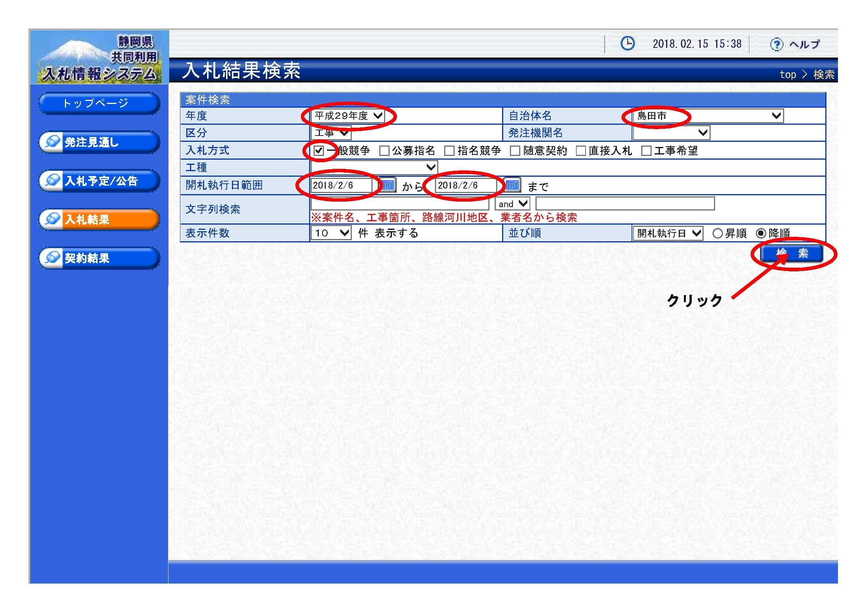
Task: Open the 発注機関名 dropdown
Action: [x=671, y=133]
